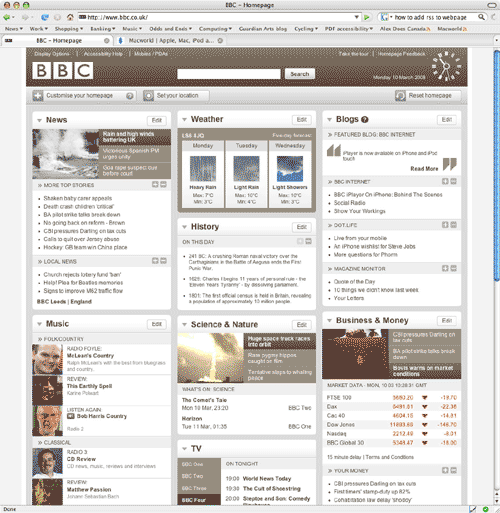This screenshot has width=500, height=513.
Task: Collapse the Weather module with its triangle
Action: click(184, 119)
